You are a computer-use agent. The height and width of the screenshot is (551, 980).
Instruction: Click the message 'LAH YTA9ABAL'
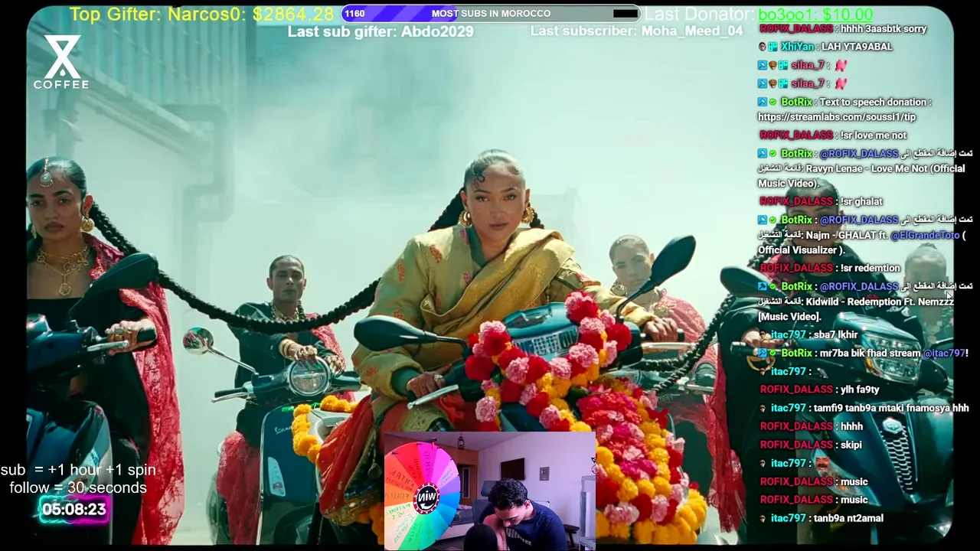point(857,47)
